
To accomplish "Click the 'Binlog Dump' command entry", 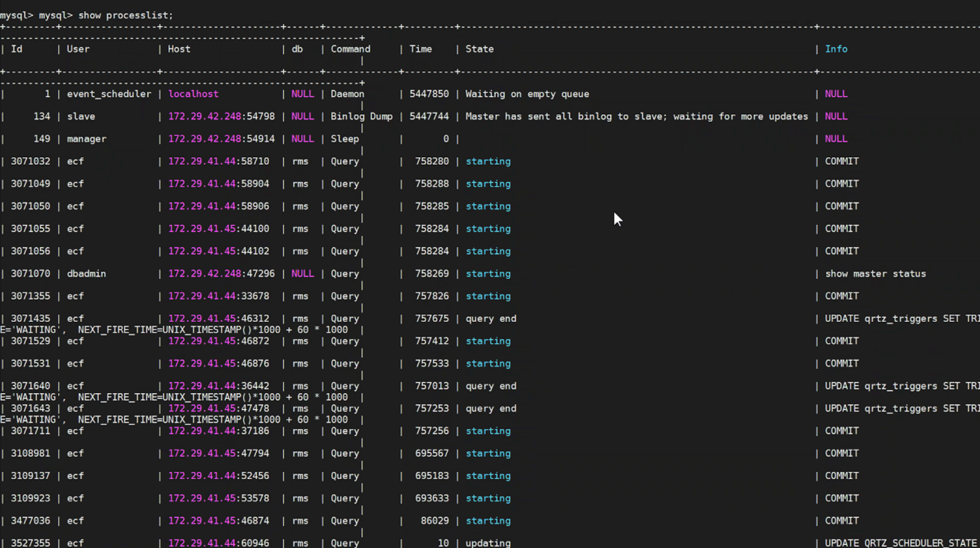I will [362, 116].
